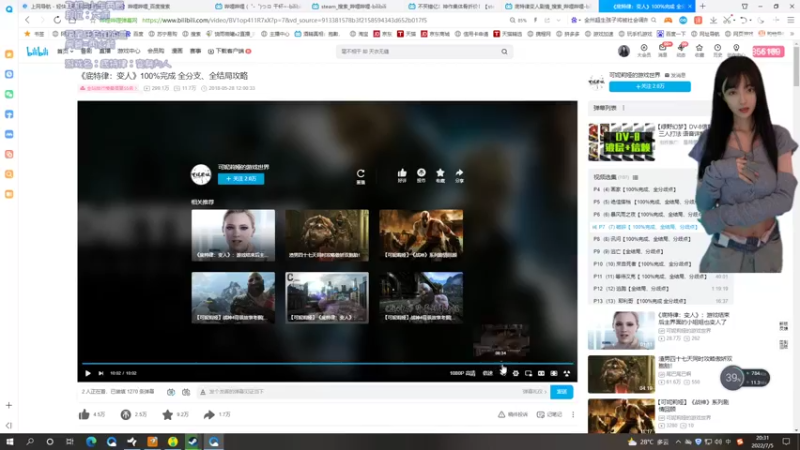
Task: Open the download client nav item
Action: [x=229, y=51]
